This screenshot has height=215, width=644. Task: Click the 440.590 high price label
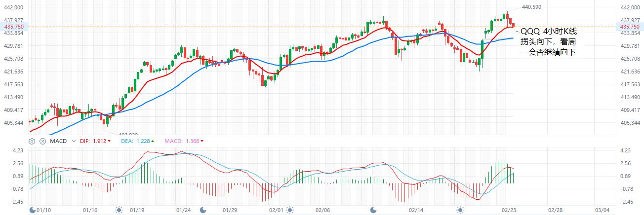[x=531, y=7]
